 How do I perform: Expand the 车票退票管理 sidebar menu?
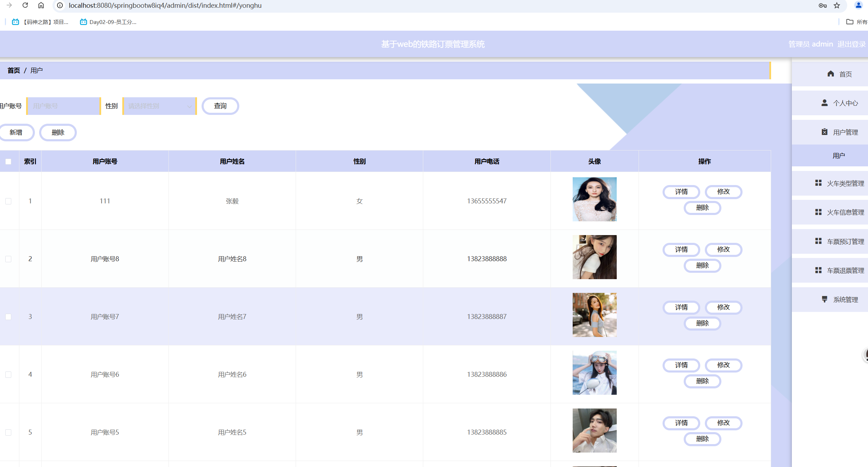tap(845, 270)
